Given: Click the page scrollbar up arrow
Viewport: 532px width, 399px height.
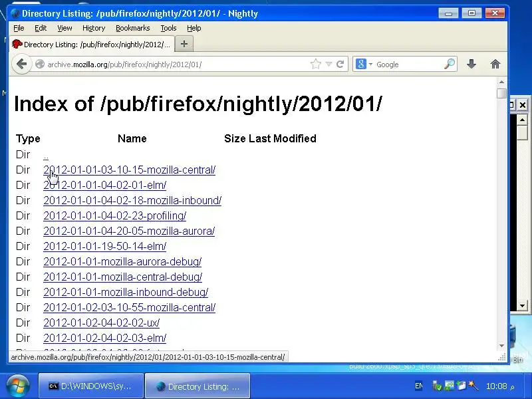Looking at the screenshot, I should coord(501,82).
